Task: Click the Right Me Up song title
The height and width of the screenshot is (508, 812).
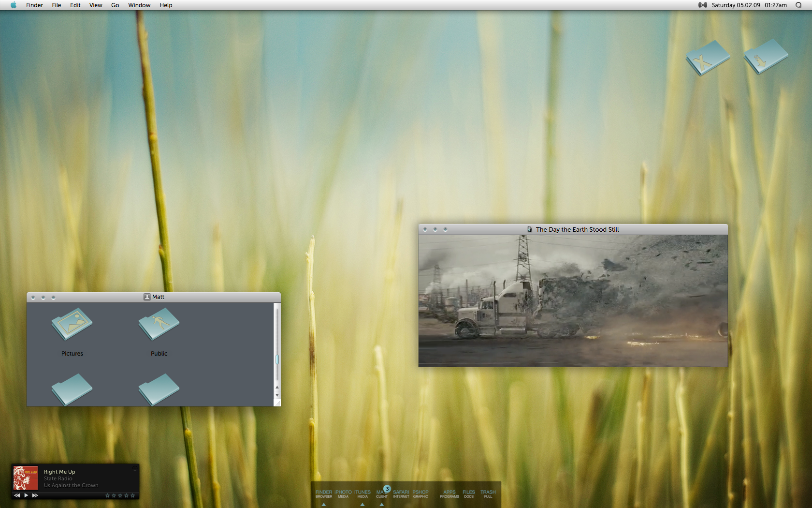Action: [59, 472]
